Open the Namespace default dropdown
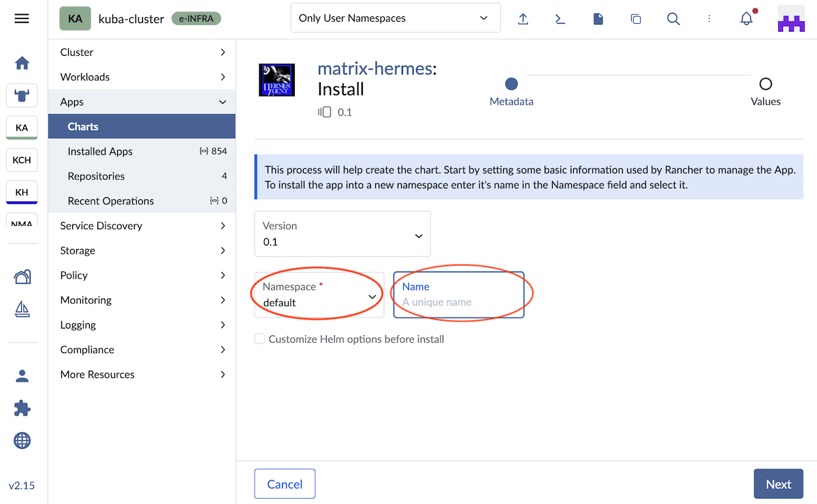 pos(319,295)
